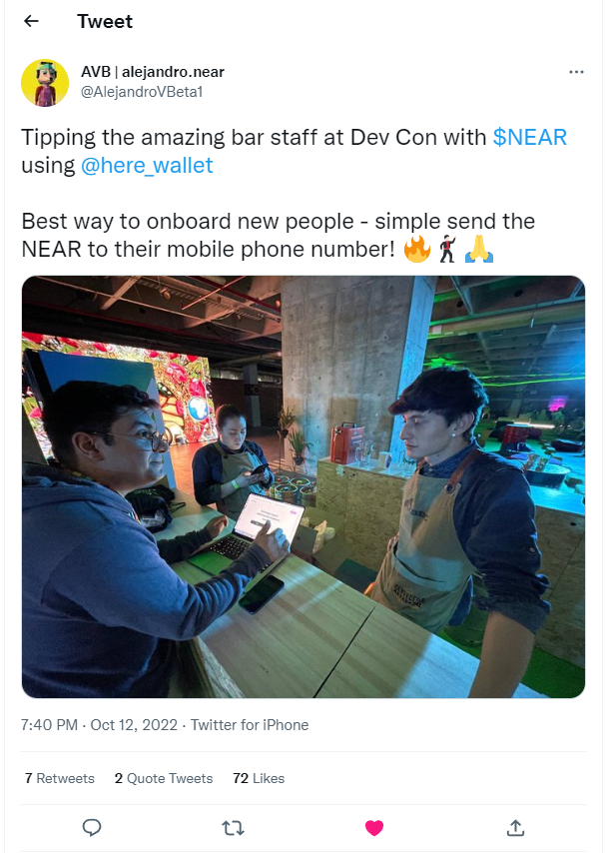Viewport: 616px width, 853px height.
Task: Click the reply speech bubble icon
Action: (92, 827)
